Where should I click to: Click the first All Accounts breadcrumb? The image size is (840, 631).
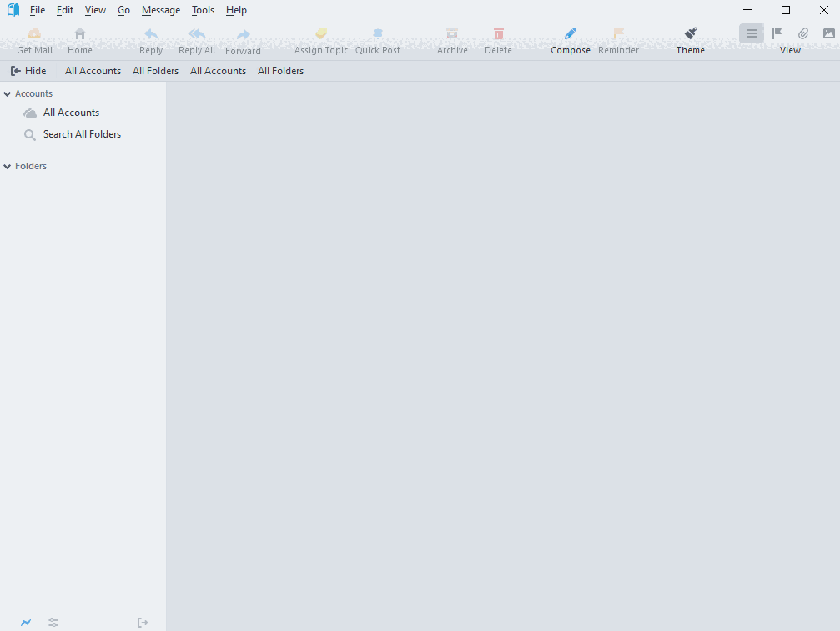[x=93, y=71]
